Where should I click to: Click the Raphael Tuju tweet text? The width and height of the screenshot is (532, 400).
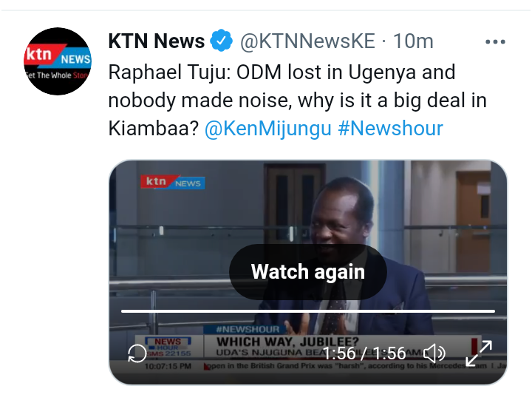(x=298, y=100)
